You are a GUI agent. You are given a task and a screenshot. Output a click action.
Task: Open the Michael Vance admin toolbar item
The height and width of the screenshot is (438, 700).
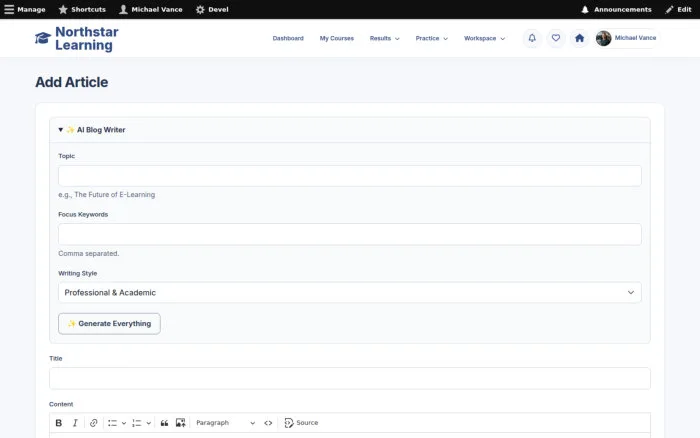[x=151, y=9]
